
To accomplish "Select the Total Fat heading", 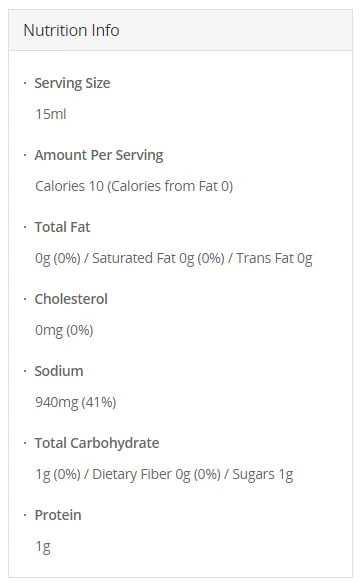I will [62, 227].
